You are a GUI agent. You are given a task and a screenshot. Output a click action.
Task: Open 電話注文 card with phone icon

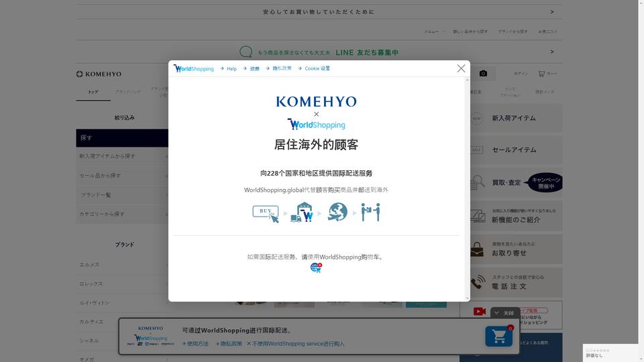click(517, 283)
